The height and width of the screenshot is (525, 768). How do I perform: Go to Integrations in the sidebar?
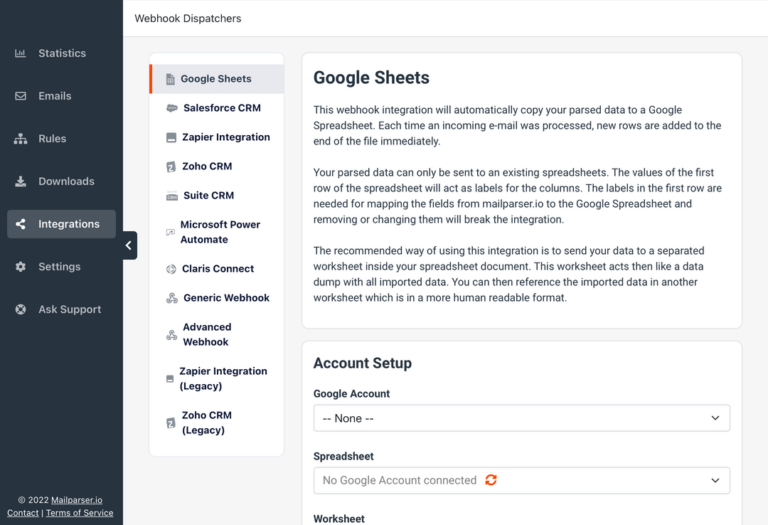coord(61,224)
